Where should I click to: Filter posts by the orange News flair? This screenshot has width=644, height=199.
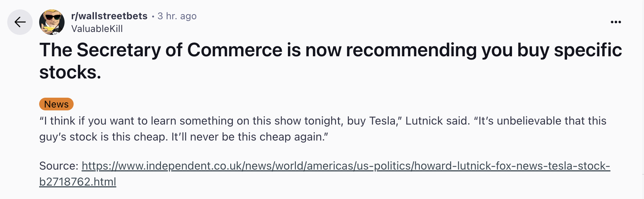click(x=56, y=104)
